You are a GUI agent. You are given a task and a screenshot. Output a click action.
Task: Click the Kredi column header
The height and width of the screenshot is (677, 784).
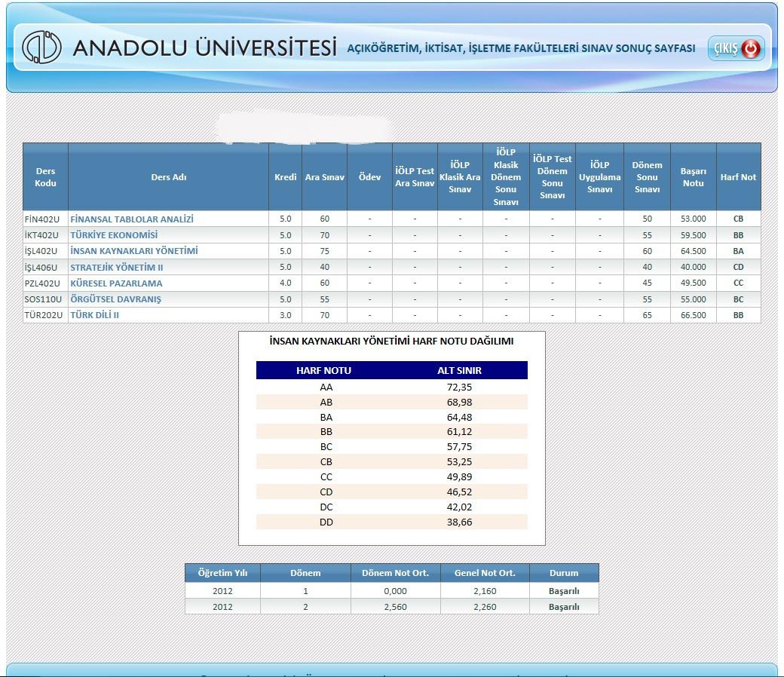286,177
